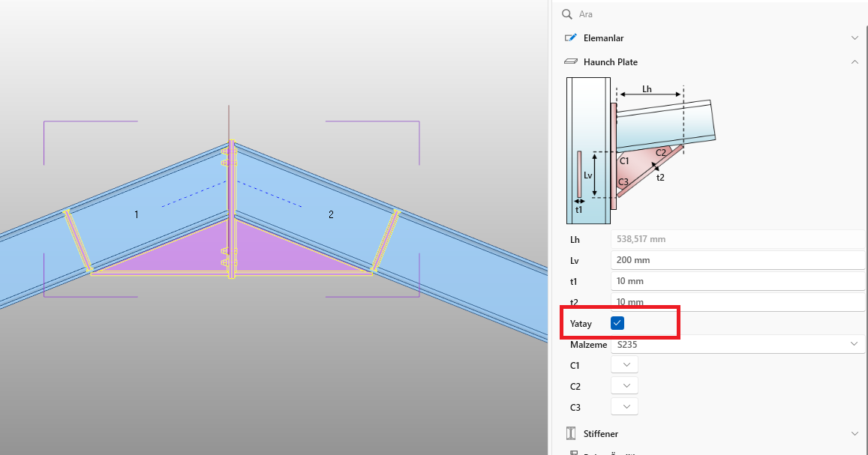
Task: Open the C2 dropdown
Action: coord(625,386)
